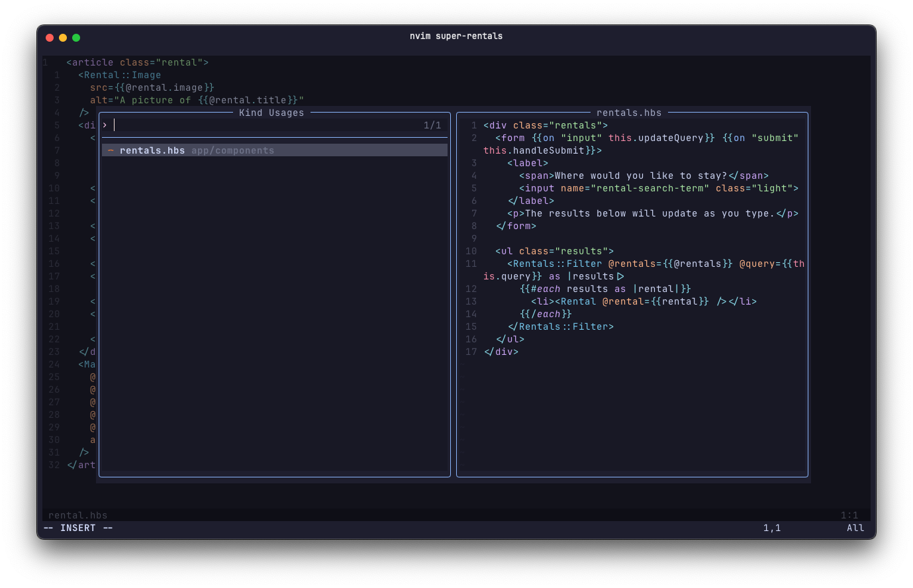Image resolution: width=913 pixels, height=588 pixels.
Task: Click the rentals.hbs preview panel title
Action: (x=629, y=113)
